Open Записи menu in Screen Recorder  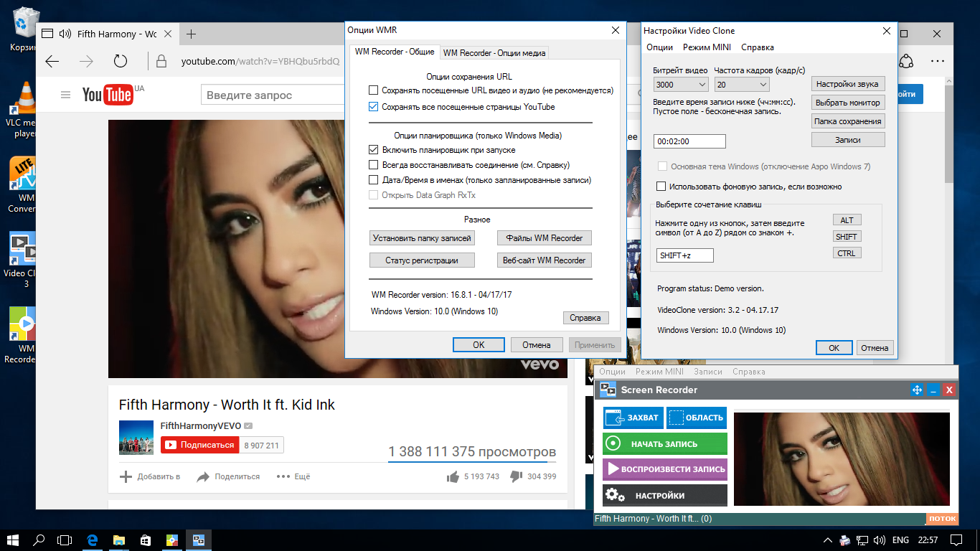coord(708,372)
